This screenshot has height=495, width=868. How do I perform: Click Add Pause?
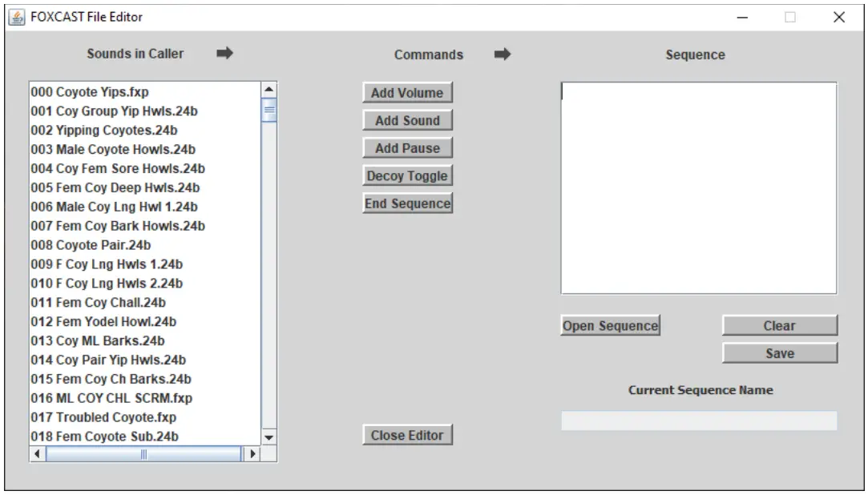coord(408,147)
